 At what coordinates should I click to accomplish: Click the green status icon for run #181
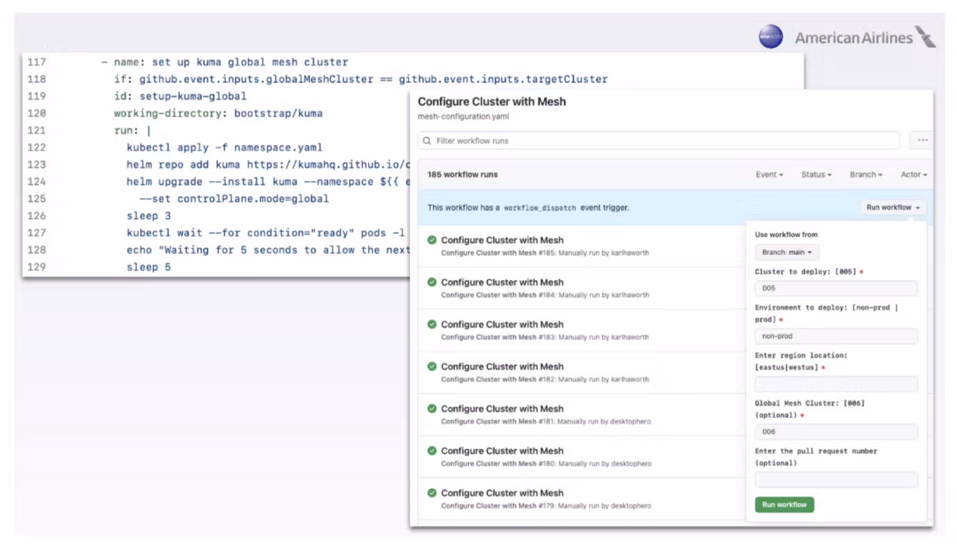pos(432,409)
